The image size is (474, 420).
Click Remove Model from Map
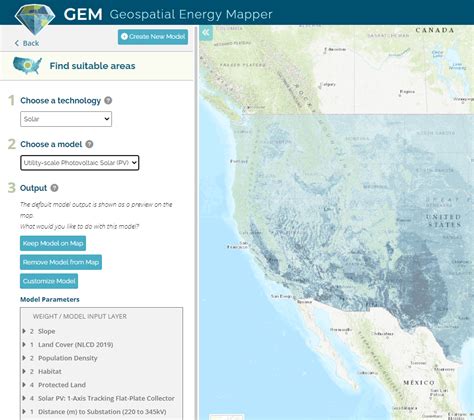pos(61,262)
